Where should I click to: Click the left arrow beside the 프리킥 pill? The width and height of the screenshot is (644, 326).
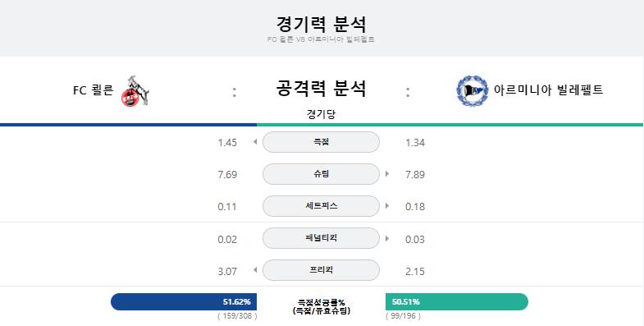[x=255, y=270]
